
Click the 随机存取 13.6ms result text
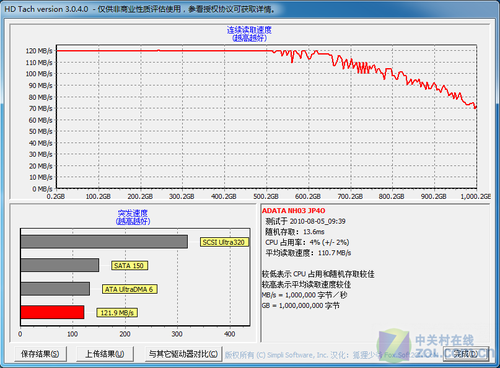click(295, 232)
